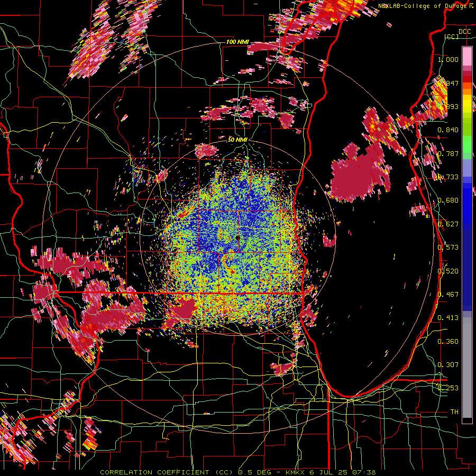The image size is (476, 476).
Task: Click the 0.467 value on the color scale
Action: 448,294
